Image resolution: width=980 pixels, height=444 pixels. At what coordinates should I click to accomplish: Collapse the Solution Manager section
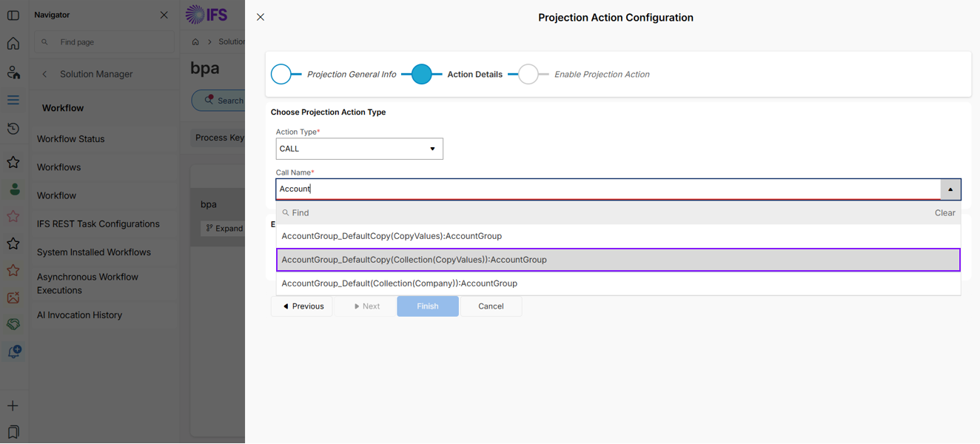coord(44,74)
